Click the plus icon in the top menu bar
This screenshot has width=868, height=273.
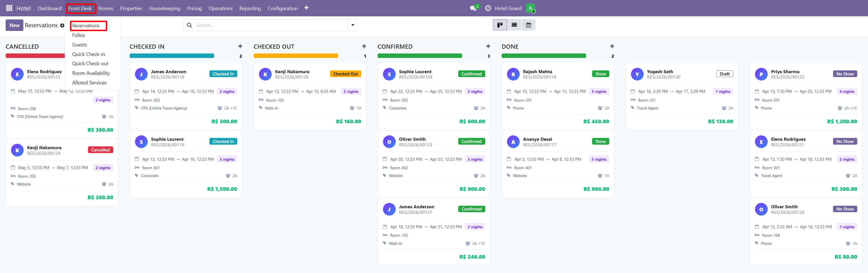click(306, 8)
